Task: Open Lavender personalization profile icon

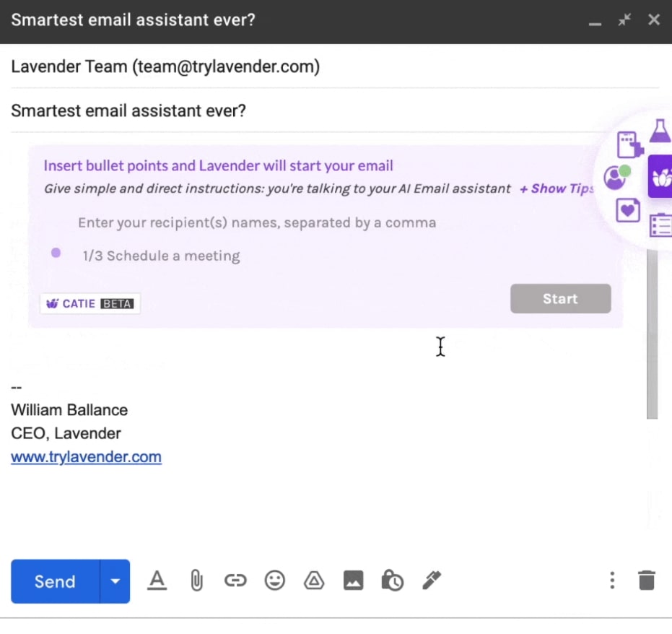Action: 616,177
